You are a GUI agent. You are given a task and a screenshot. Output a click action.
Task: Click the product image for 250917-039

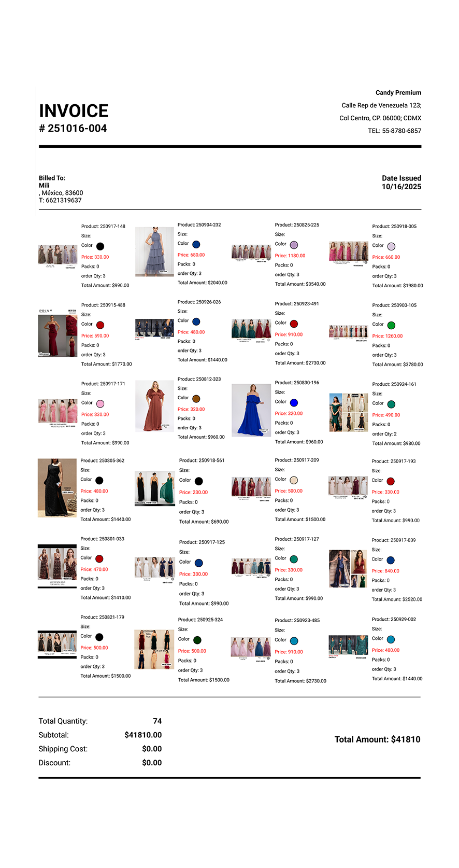pyautogui.click(x=348, y=569)
